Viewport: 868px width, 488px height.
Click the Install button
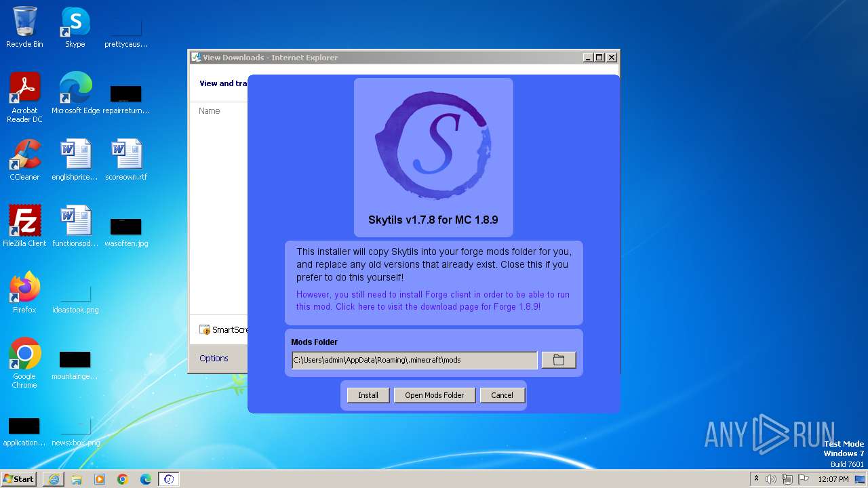[368, 395]
